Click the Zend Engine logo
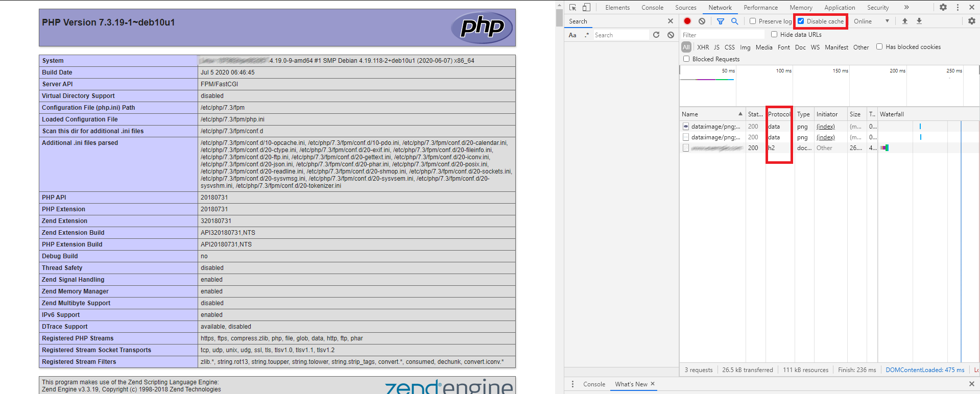 (449, 387)
